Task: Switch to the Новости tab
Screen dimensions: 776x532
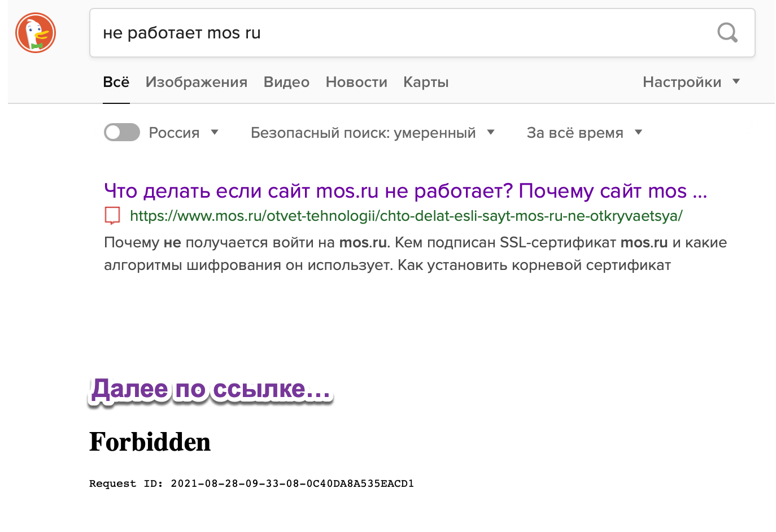Action: (356, 82)
